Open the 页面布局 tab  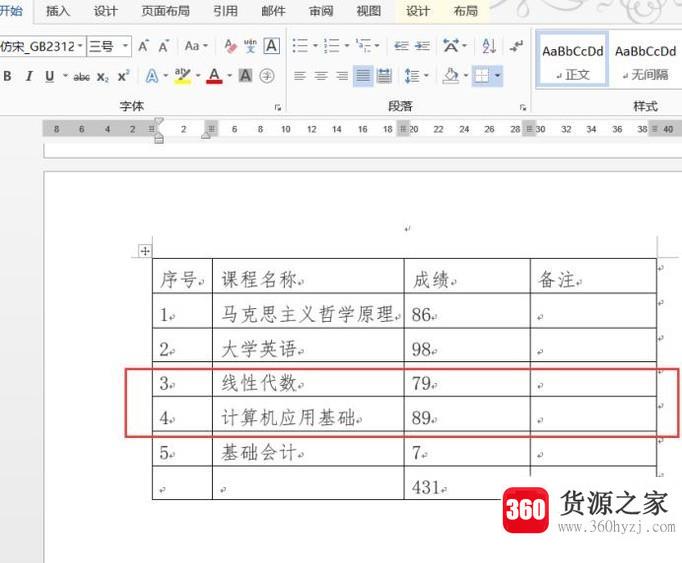165,11
